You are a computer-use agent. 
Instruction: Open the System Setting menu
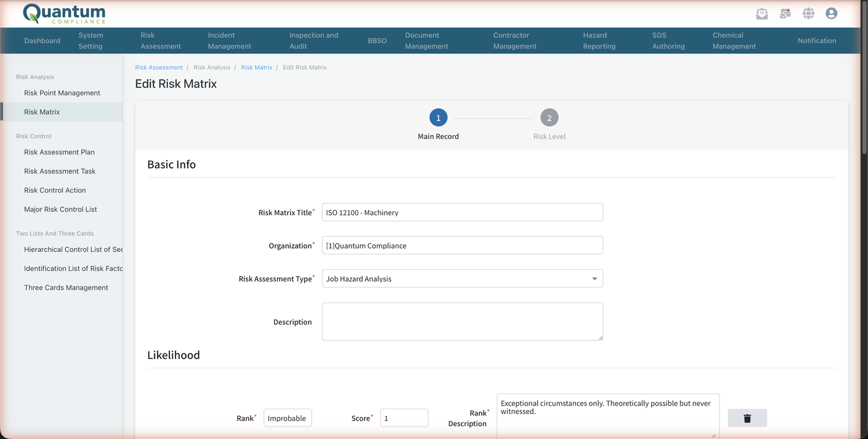91,41
